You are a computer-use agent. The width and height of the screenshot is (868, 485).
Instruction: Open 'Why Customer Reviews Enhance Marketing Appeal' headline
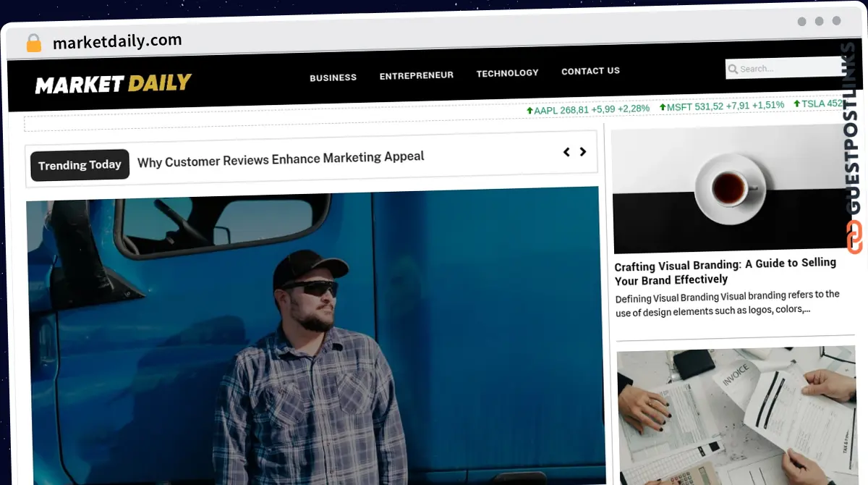281,159
